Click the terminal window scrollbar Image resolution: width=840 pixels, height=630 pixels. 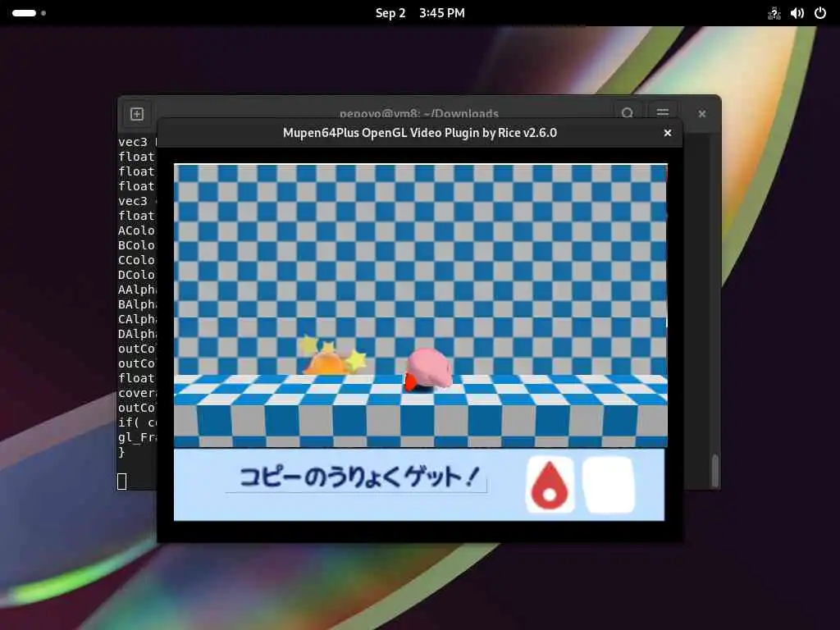click(x=715, y=470)
